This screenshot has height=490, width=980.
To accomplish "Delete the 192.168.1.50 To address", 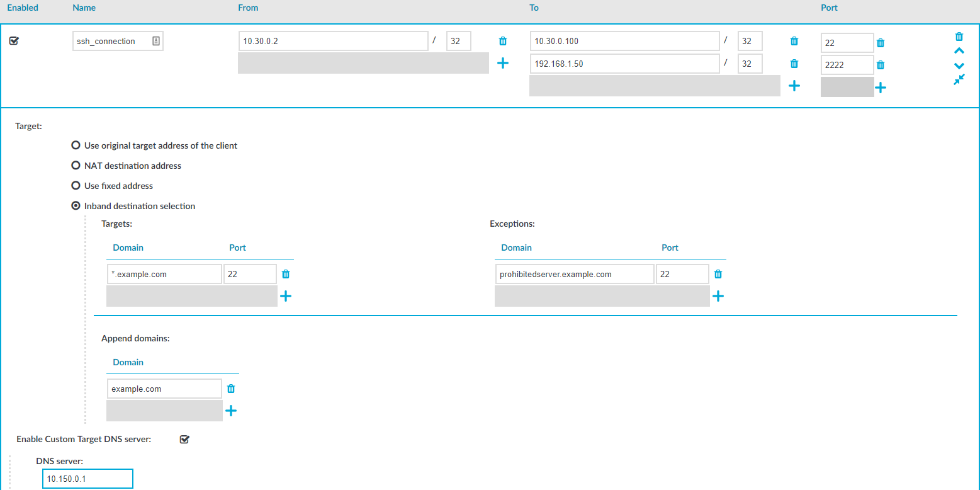I will click(794, 64).
